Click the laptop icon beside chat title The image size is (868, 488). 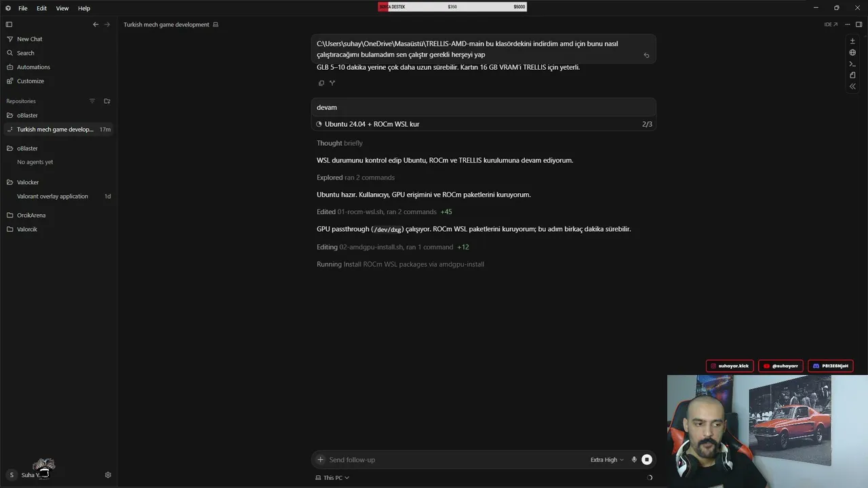[x=216, y=24]
